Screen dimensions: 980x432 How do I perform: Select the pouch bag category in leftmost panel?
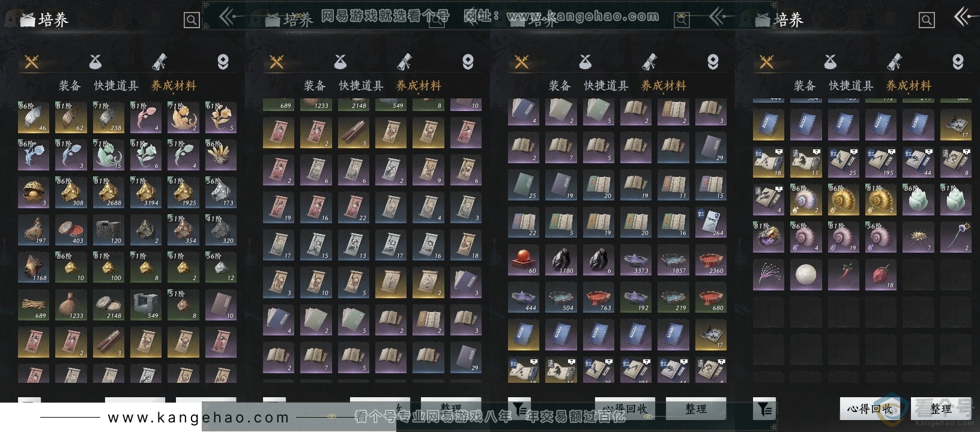pos(95,61)
